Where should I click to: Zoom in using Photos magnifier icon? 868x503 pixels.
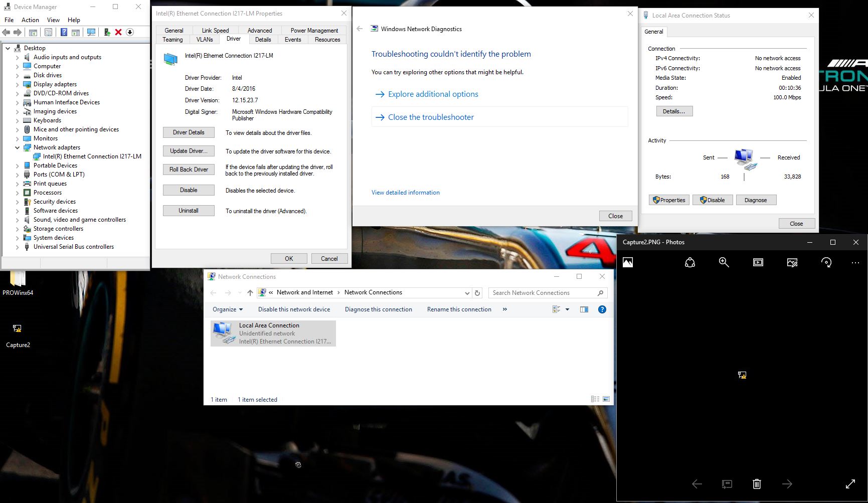coord(724,262)
